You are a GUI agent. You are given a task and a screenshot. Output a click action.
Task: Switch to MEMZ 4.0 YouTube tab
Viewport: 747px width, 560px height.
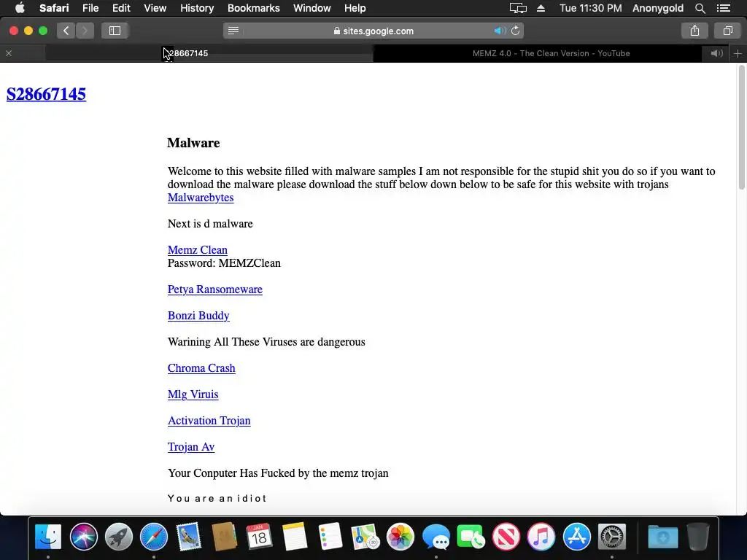[551, 53]
